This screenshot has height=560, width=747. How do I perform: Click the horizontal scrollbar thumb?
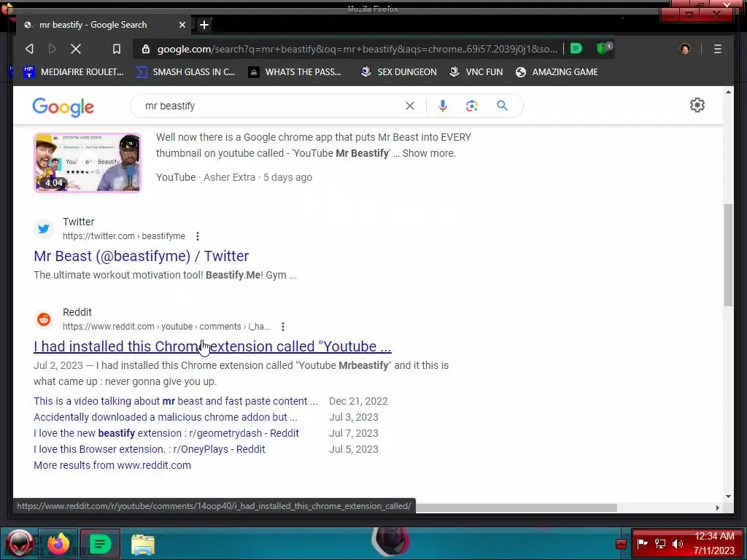pyautogui.click(x=516, y=508)
